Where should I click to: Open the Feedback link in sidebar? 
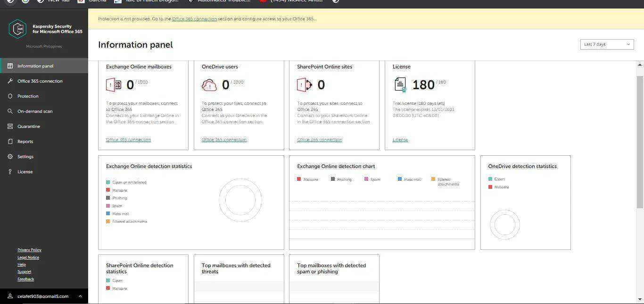pos(25,279)
